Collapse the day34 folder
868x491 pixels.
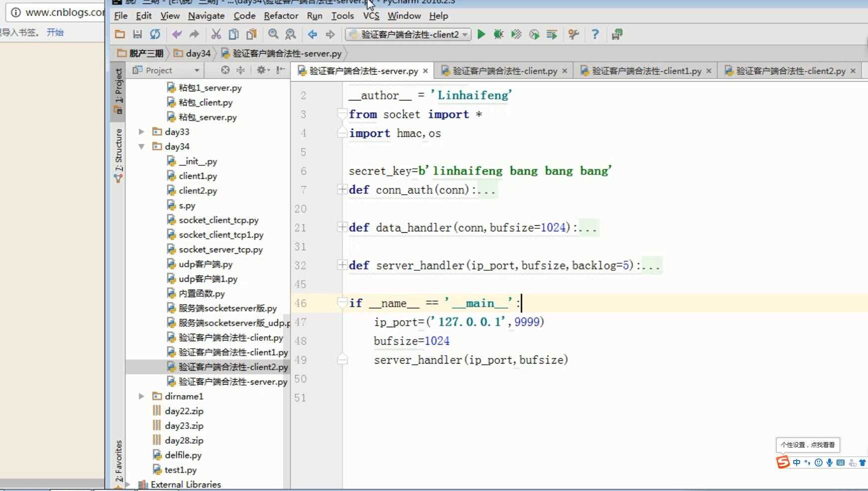(x=141, y=146)
